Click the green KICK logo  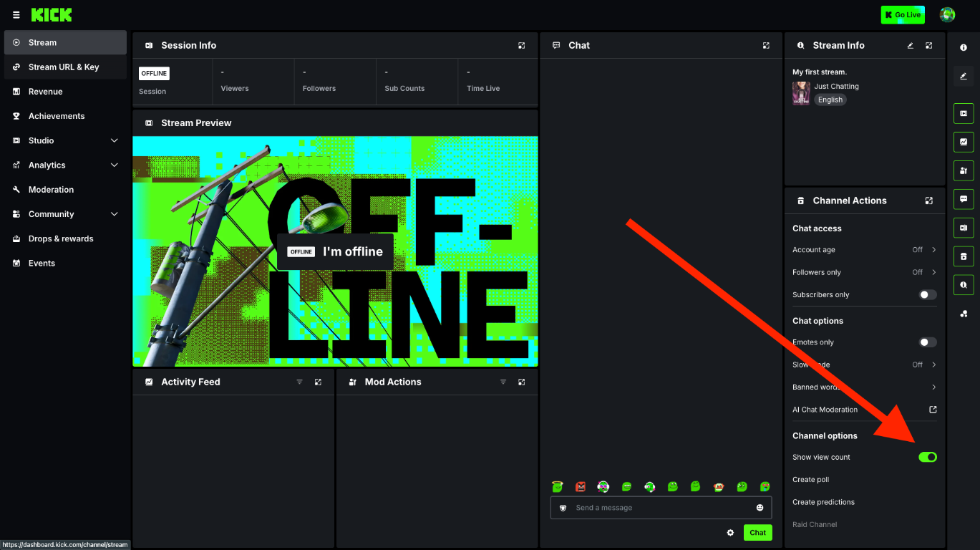(52, 14)
